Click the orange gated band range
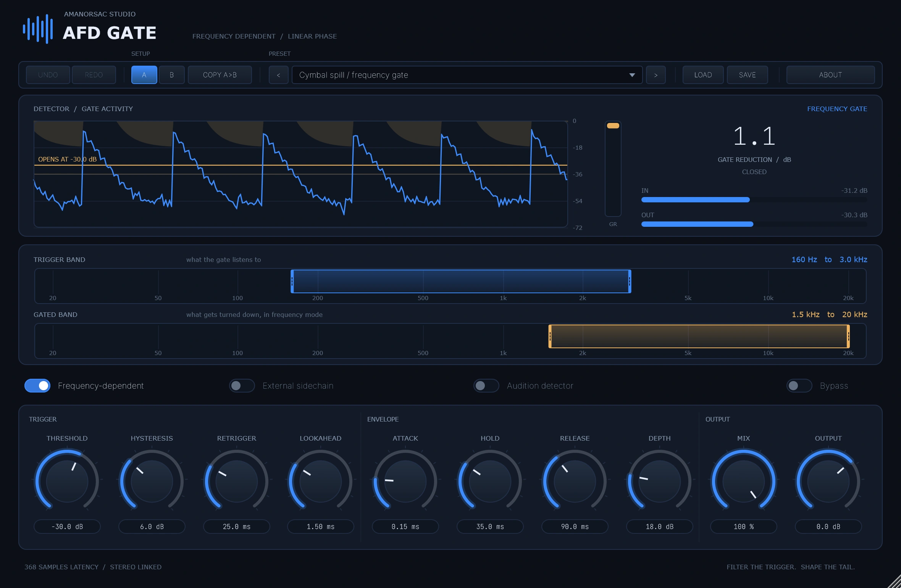 click(699, 336)
